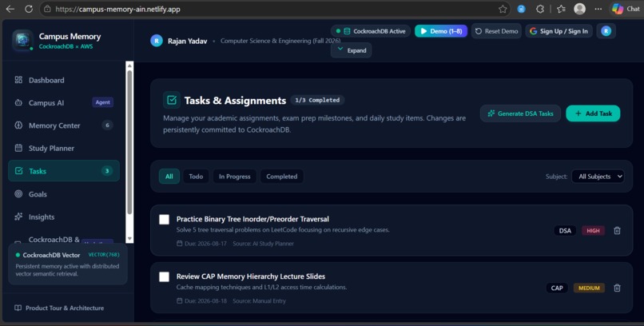Viewport: 644px width, 326px height.
Task: Select the Tasks sidebar item
Action: (64, 171)
